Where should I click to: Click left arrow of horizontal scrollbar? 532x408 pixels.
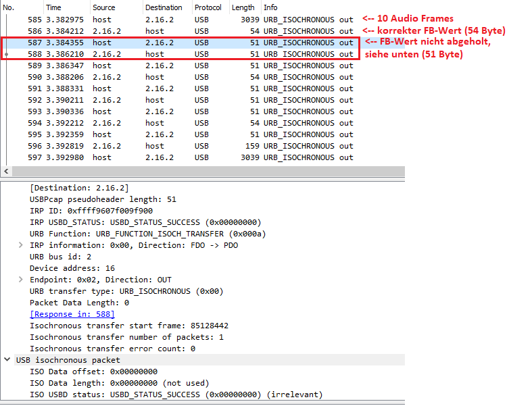(6, 172)
